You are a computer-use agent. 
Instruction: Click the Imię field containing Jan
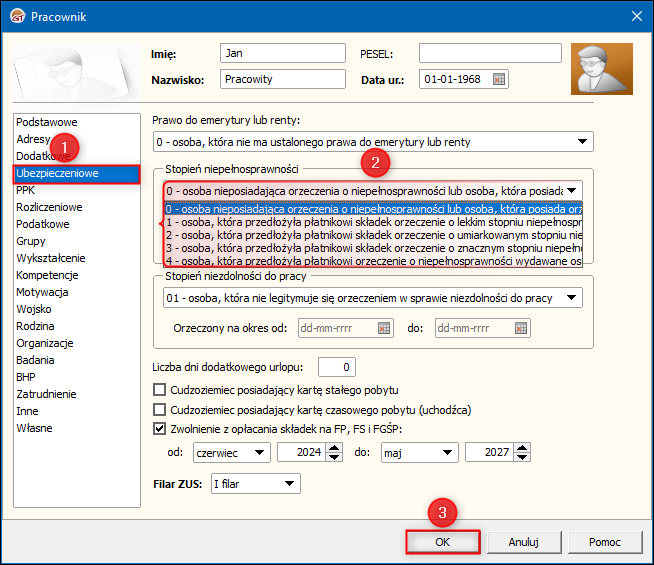283,53
